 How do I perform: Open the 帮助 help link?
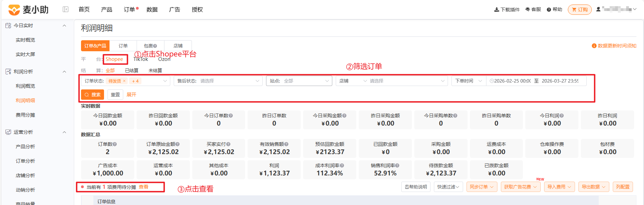pyautogui.click(x=554, y=10)
